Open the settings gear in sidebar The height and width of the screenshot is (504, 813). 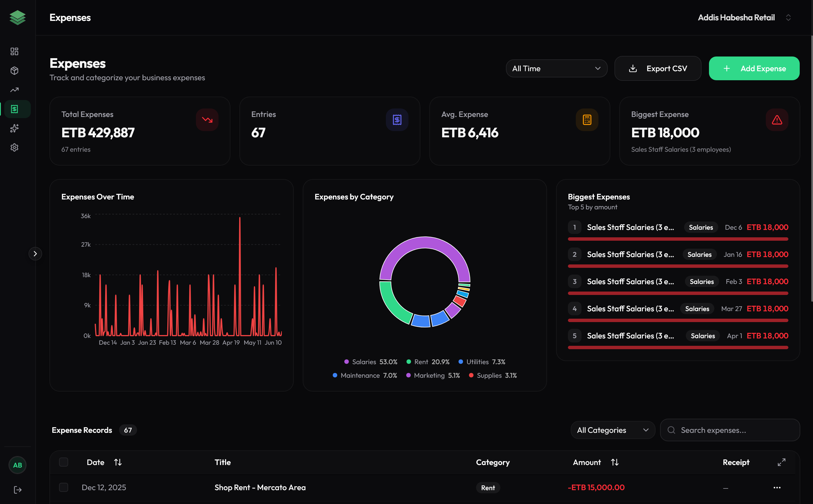(14, 147)
